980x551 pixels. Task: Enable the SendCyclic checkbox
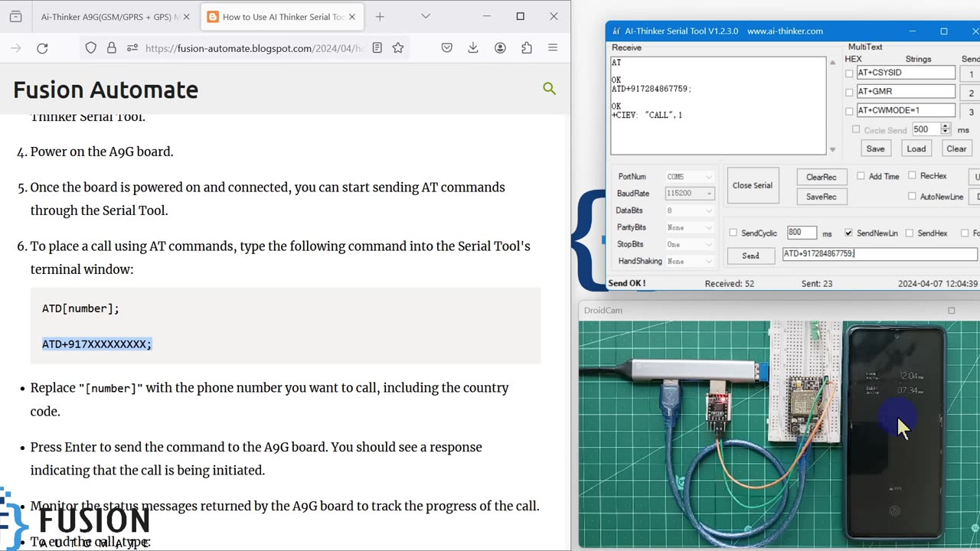tap(733, 233)
